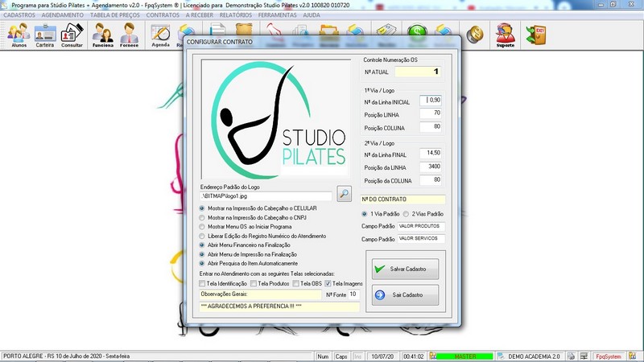The width and height of the screenshot is (644, 362).
Task: Click the computer monitor status bar icon
Action: tap(584, 356)
